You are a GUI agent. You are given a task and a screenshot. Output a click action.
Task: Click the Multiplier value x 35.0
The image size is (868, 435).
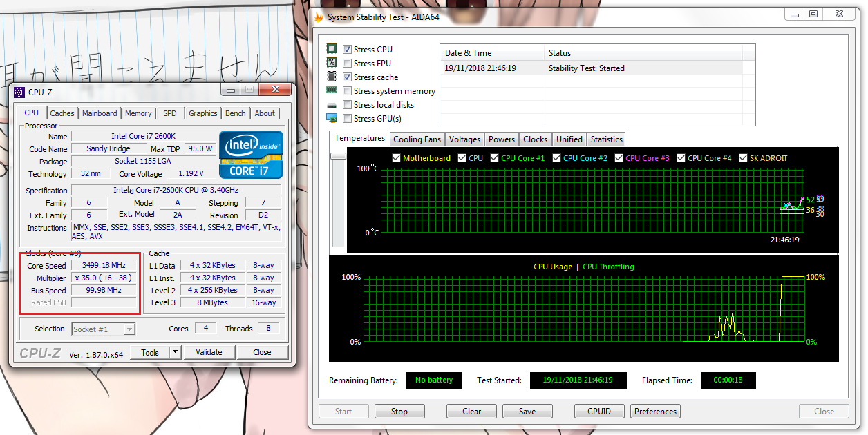104,278
